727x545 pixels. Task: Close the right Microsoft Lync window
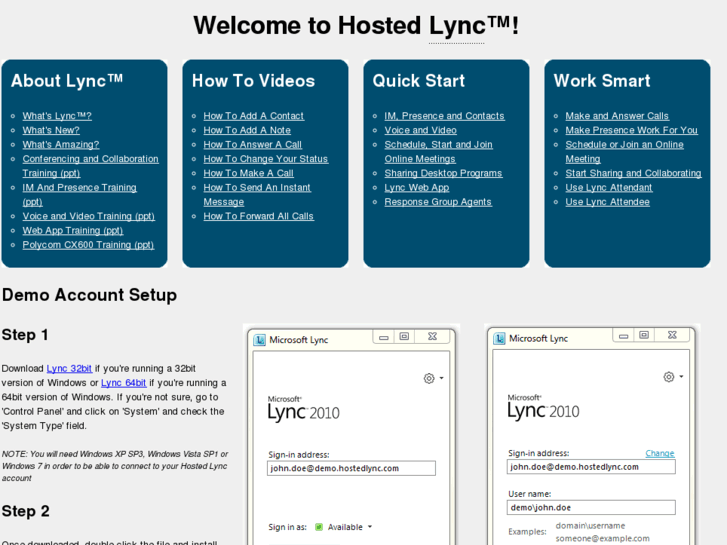click(672, 335)
